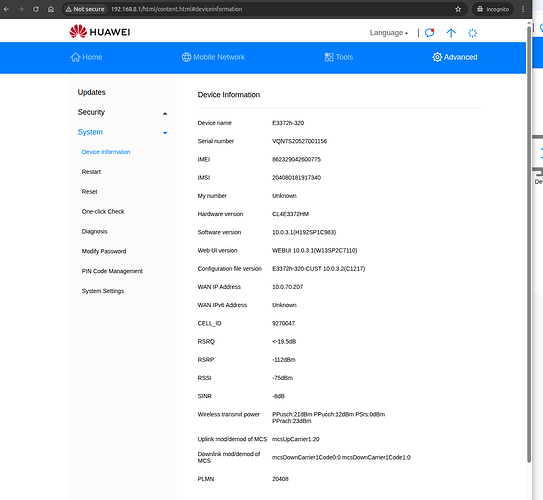Click the Wireless transmit power value
Image resolution: width=543 pixels, height=500 pixels.
pyautogui.click(x=329, y=418)
